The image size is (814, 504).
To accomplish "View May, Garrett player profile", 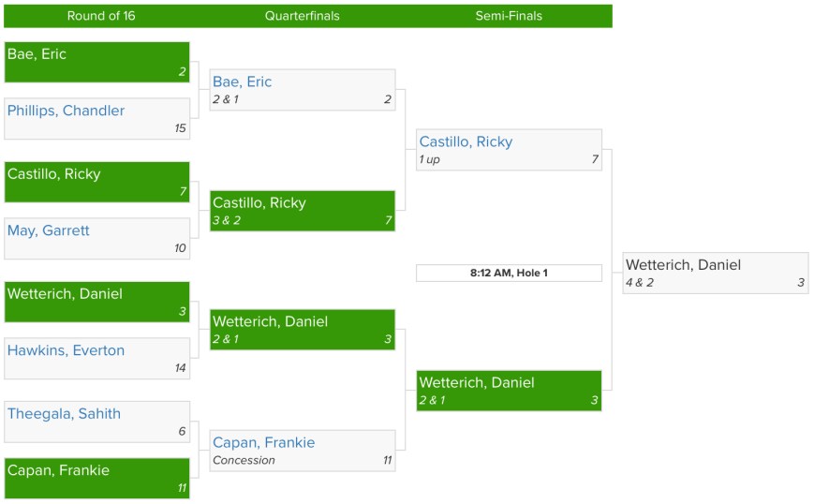I will 49,230.
